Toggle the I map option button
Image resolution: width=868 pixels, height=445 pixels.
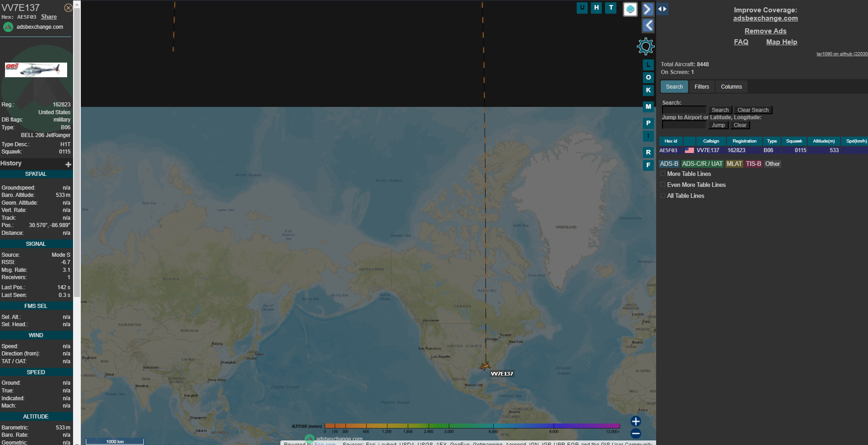click(648, 136)
